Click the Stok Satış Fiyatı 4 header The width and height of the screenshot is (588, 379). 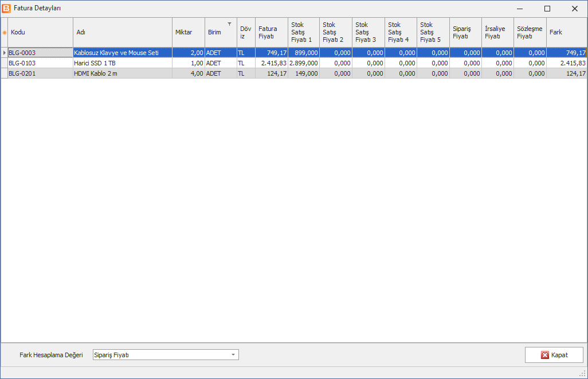(401, 32)
